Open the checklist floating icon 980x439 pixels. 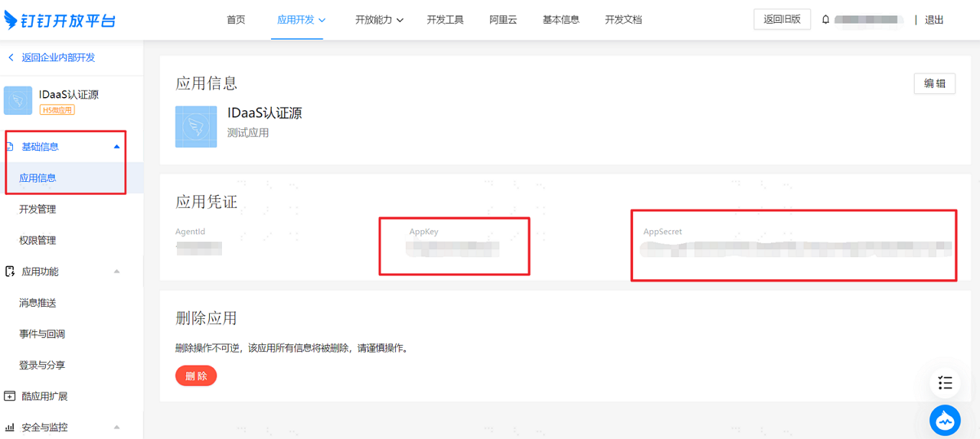[x=945, y=382]
